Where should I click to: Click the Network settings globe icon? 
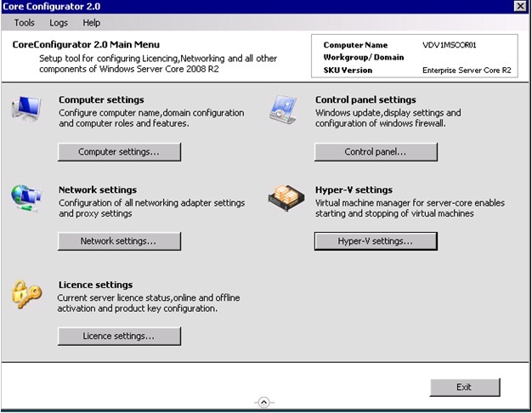click(x=26, y=198)
